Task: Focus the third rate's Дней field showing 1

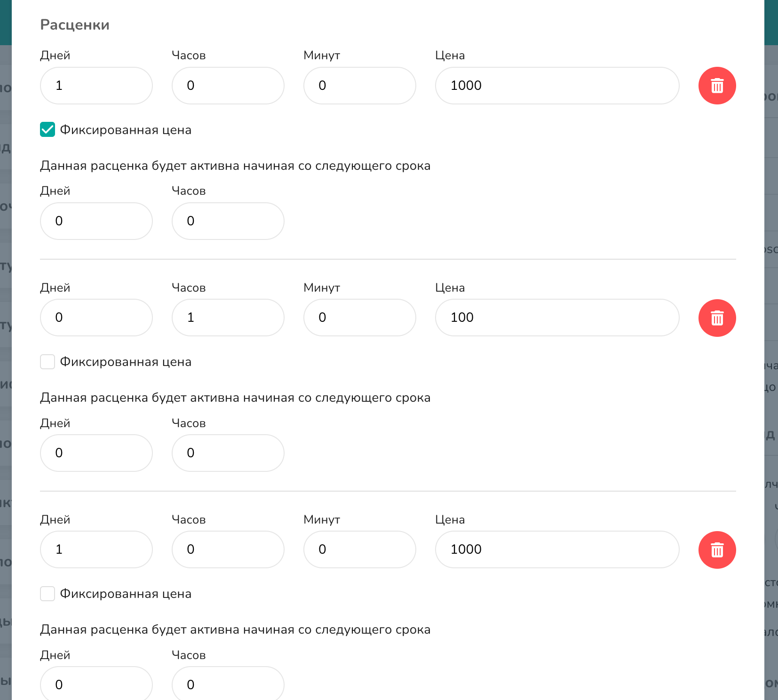Action: (96, 549)
